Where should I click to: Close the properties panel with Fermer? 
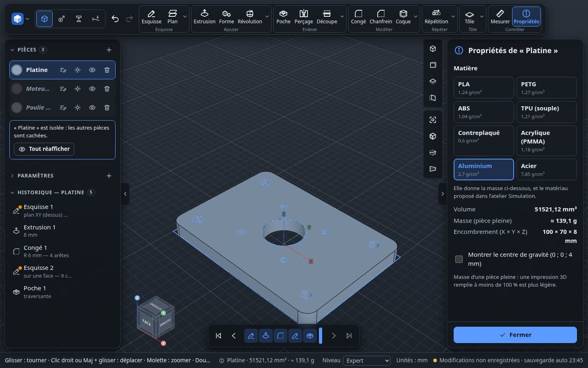[x=515, y=335]
